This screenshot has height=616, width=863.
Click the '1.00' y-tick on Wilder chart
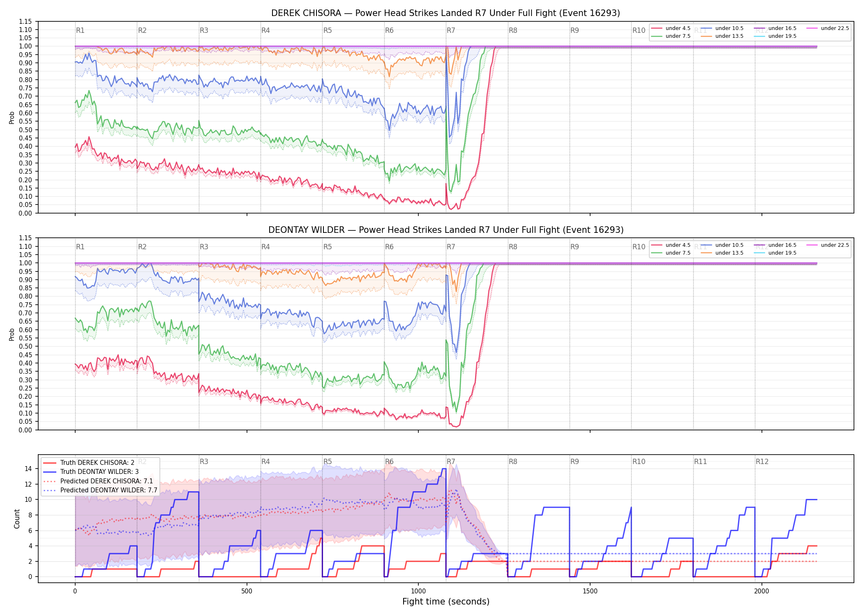click(25, 263)
